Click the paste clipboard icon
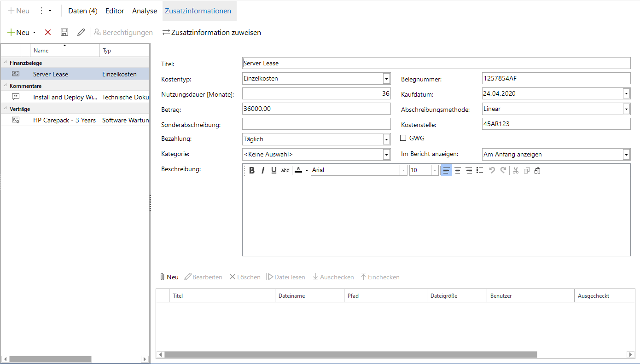The image size is (640, 364). coord(537,170)
